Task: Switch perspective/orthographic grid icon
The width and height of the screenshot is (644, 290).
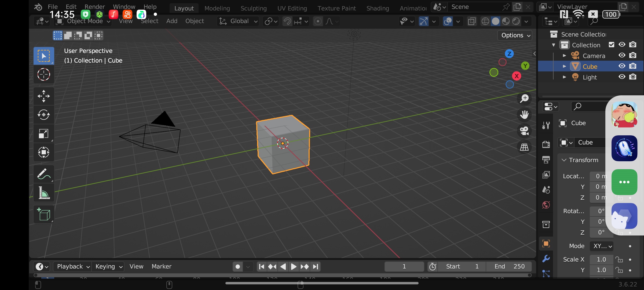Action: pos(524,147)
